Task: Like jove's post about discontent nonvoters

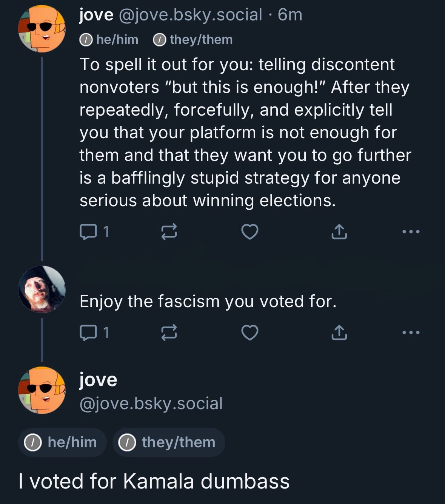Action: pyautogui.click(x=250, y=232)
